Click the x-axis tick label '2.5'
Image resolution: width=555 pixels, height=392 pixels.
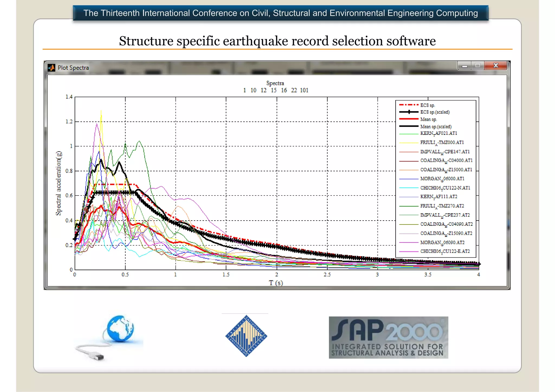(x=327, y=275)
